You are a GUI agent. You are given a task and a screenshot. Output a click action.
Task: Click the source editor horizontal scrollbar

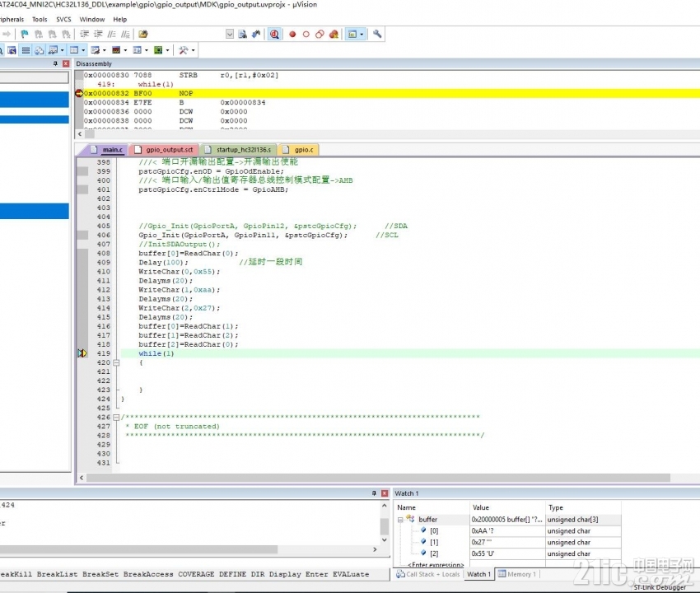pyautogui.click(x=378, y=478)
